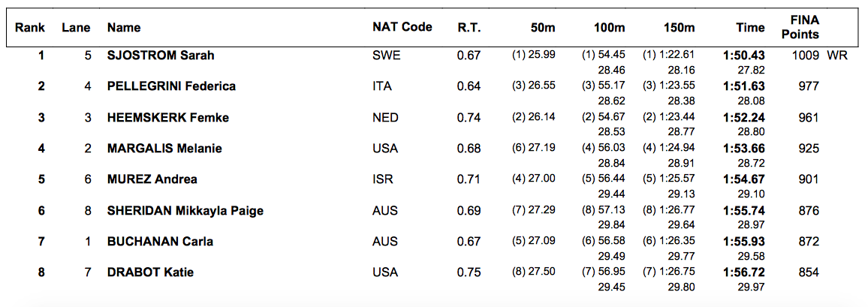Viewport: 868px width, 307px height.
Task: Select BUCHANAN Carla's name
Action: coord(161,242)
